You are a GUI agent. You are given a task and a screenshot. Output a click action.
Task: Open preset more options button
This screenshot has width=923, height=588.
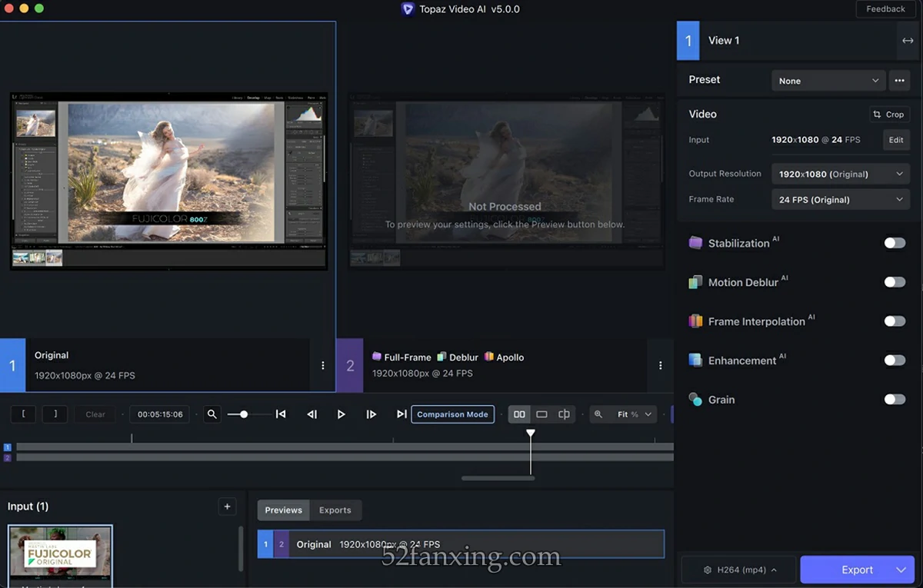pyautogui.click(x=898, y=80)
